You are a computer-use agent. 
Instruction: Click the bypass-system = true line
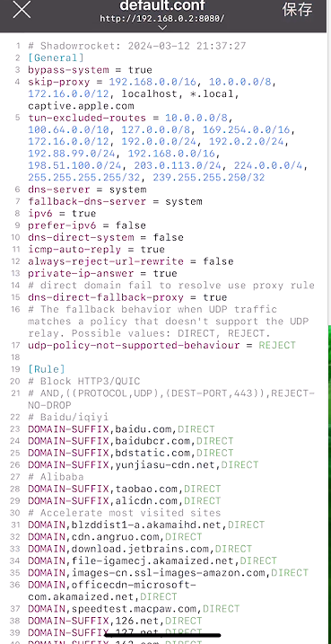(90, 70)
